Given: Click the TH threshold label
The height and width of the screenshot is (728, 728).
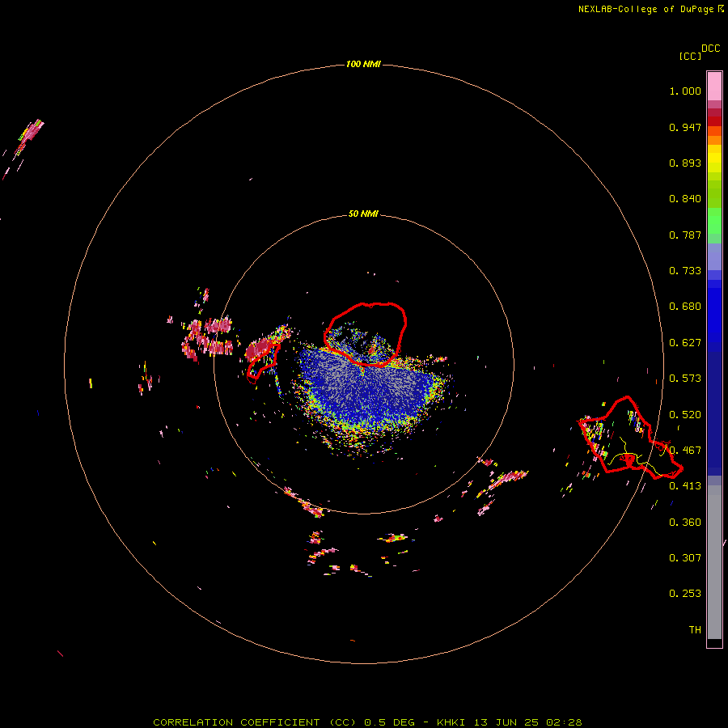Looking at the screenshot, I should [x=695, y=629].
